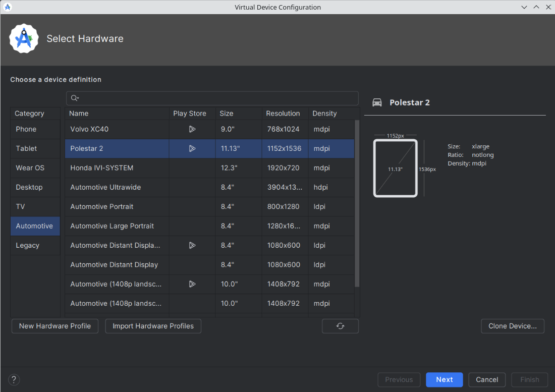Viewport: 555px width, 392px height.
Task: Click the Play Store icon for Automotive Distant Displa... row
Action: (192, 245)
